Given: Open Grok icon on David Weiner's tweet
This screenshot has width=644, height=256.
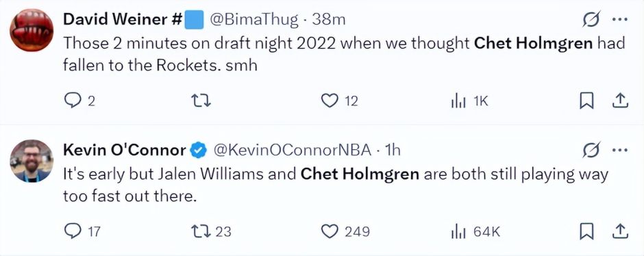Looking at the screenshot, I should point(591,19).
